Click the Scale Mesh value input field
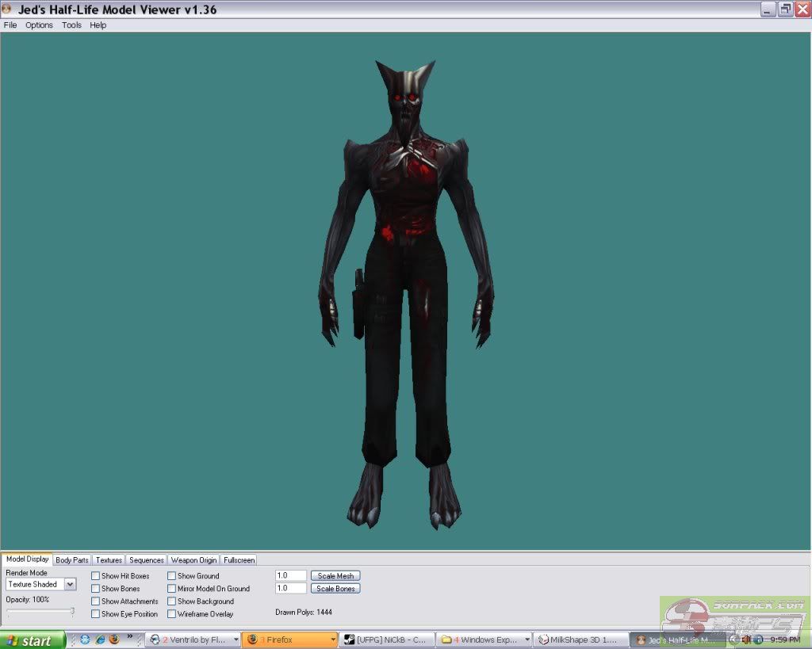This screenshot has width=812, height=649. (x=290, y=576)
